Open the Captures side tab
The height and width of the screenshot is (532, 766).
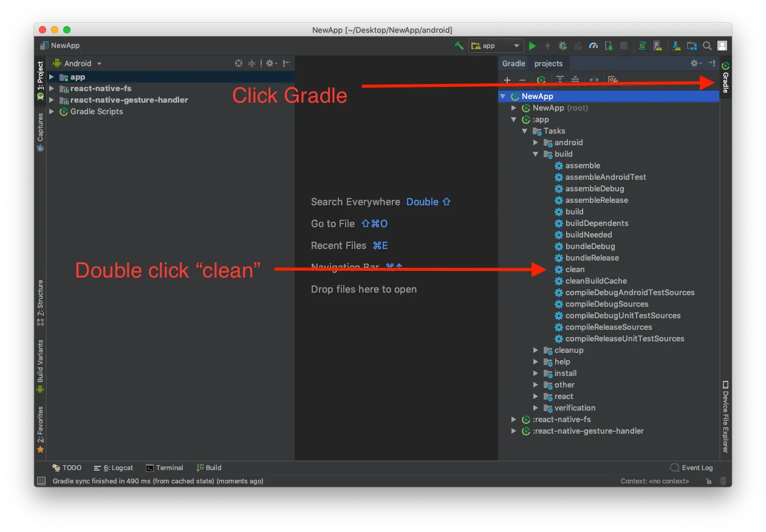click(x=40, y=132)
